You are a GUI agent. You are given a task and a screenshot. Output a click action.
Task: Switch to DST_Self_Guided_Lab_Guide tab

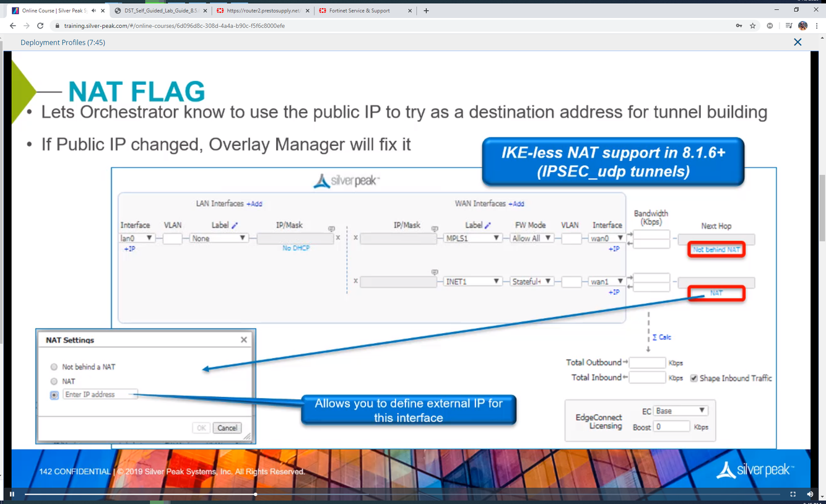click(161, 11)
